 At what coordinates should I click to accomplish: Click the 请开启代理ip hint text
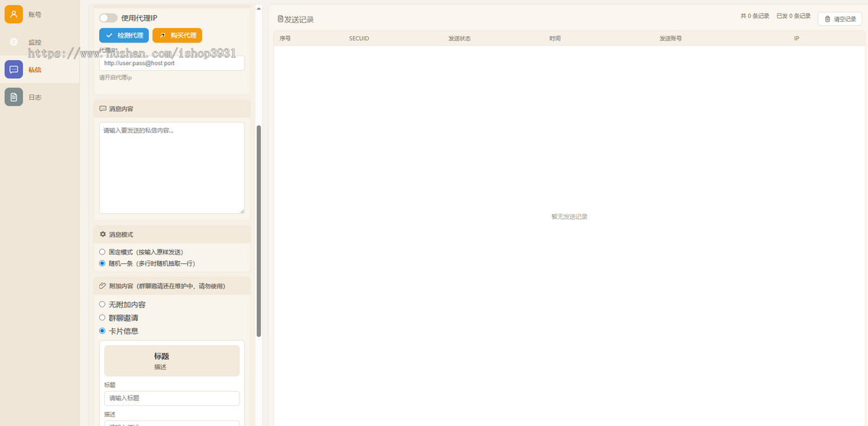coord(116,77)
